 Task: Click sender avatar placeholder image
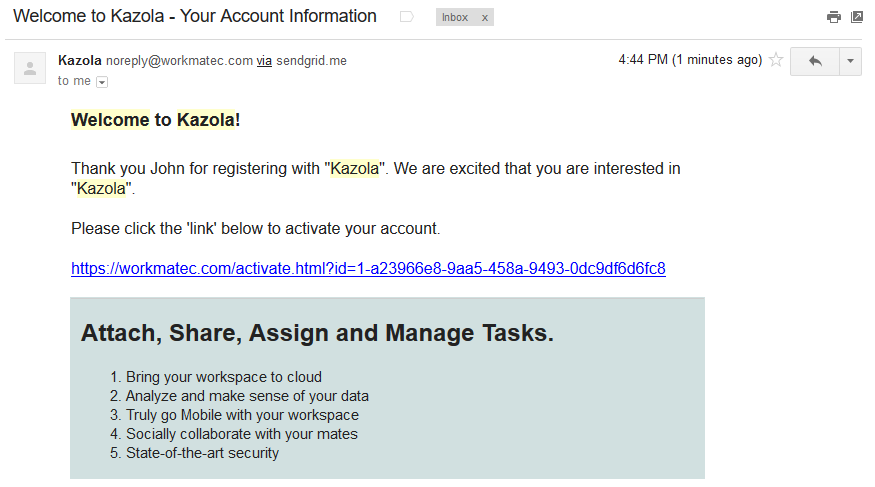point(30,68)
